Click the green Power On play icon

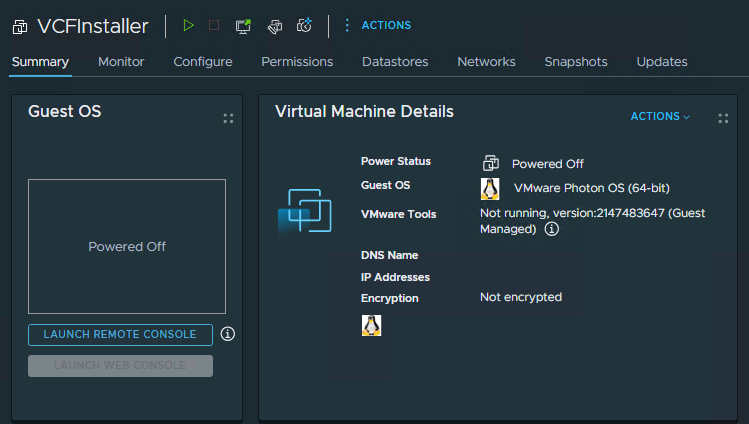click(188, 26)
